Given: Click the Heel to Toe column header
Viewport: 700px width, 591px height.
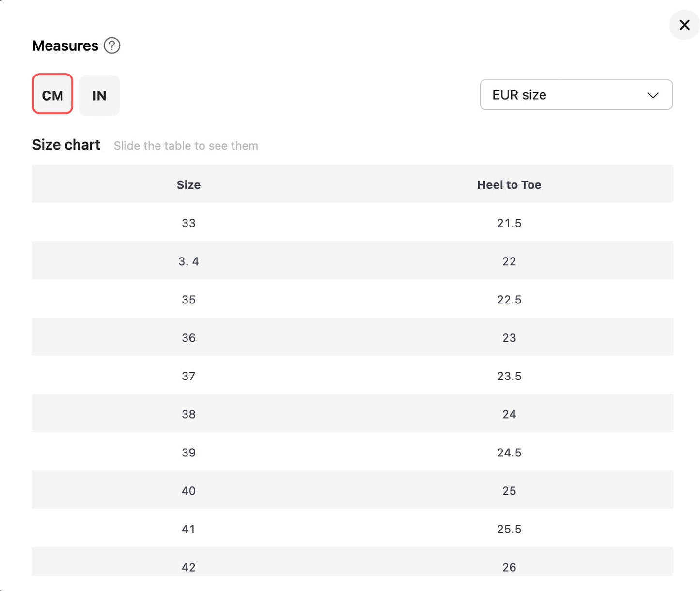Looking at the screenshot, I should click(x=509, y=185).
